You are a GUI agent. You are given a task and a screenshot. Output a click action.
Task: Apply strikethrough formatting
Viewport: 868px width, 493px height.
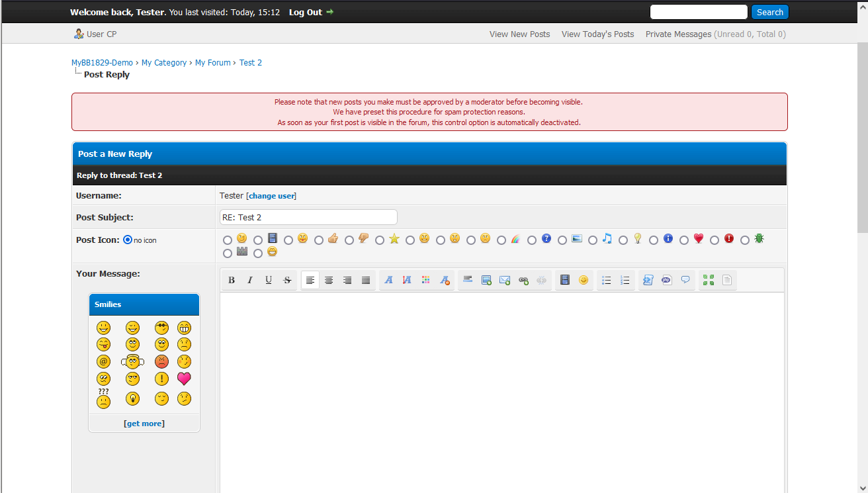point(287,280)
